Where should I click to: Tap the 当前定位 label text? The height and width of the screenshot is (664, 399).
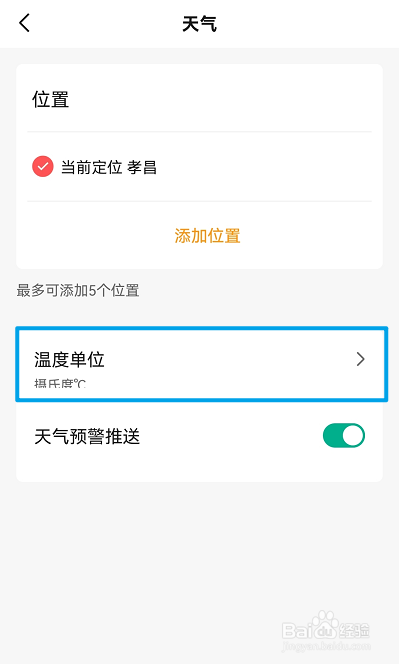point(91,167)
